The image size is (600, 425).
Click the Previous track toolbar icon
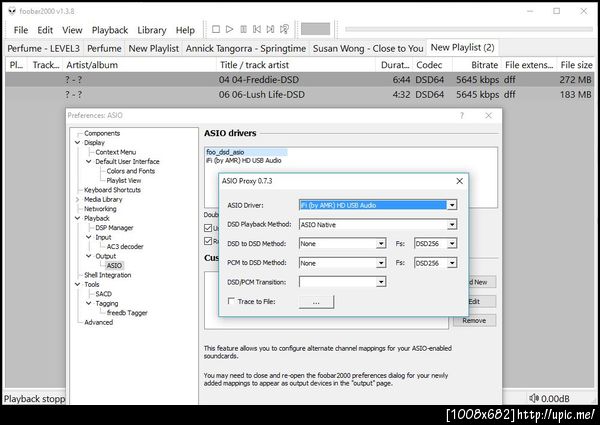coord(257,29)
